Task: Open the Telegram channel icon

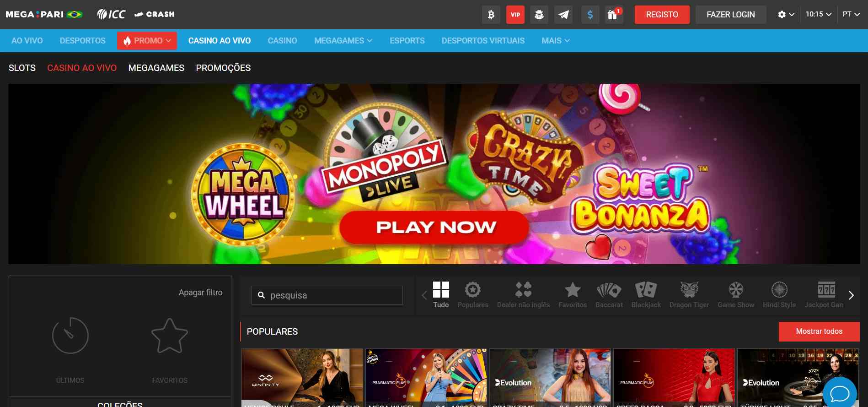Action: 563,15
